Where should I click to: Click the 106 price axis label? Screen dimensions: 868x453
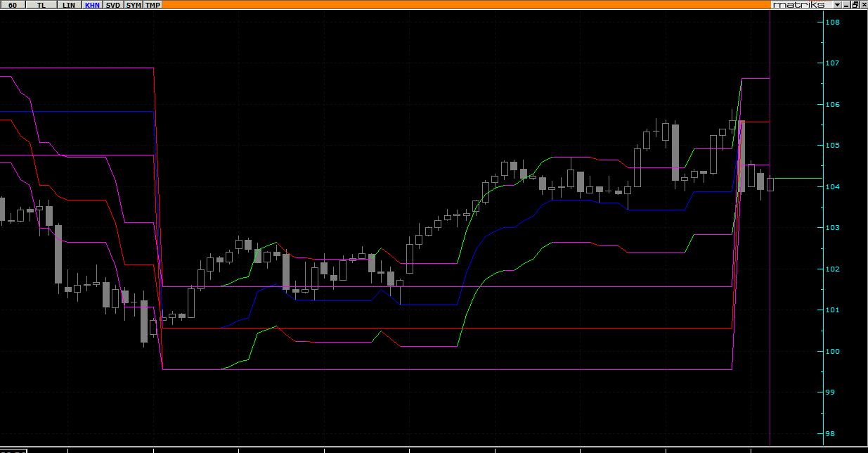coord(833,105)
